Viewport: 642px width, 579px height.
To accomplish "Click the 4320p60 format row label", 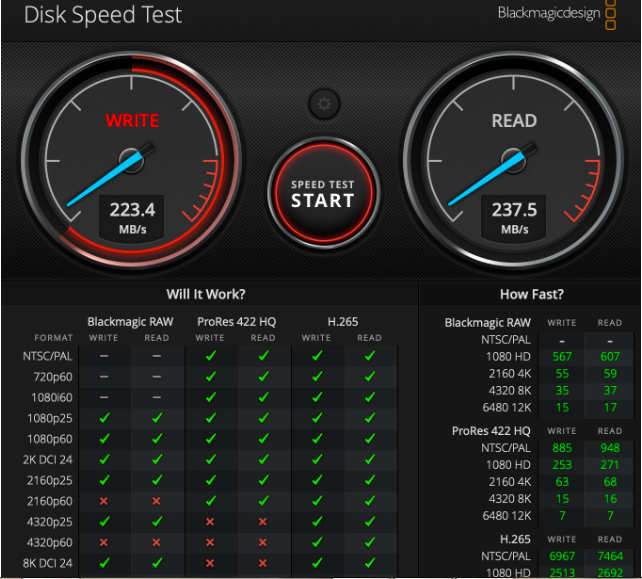I will 50,543.
